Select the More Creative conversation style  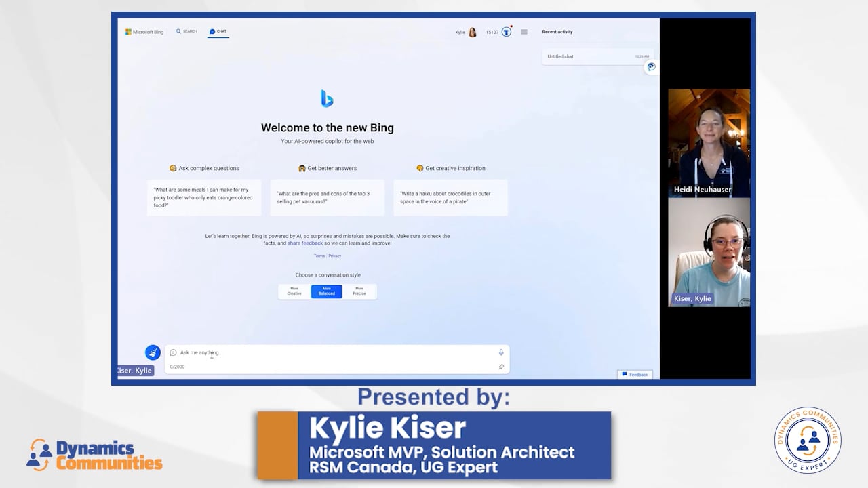(x=294, y=291)
